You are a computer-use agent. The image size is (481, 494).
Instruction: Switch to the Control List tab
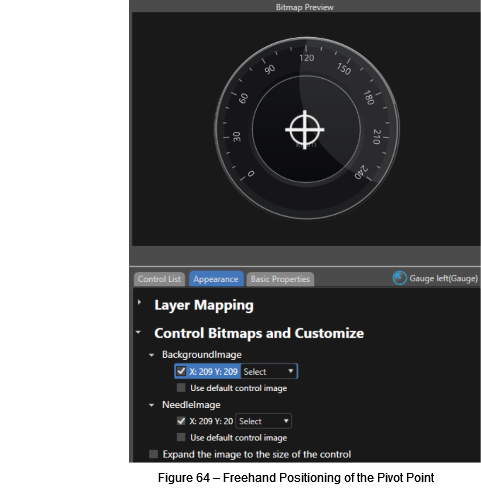pyautogui.click(x=159, y=279)
